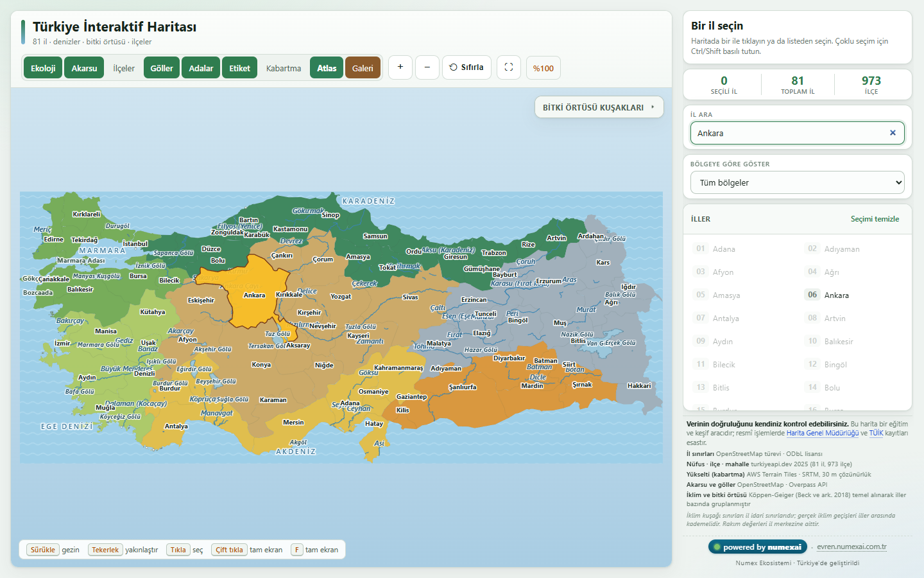This screenshot has height=578, width=924.
Task: Open the Harita Genel Müdürlüğü link
Action: pos(823,433)
